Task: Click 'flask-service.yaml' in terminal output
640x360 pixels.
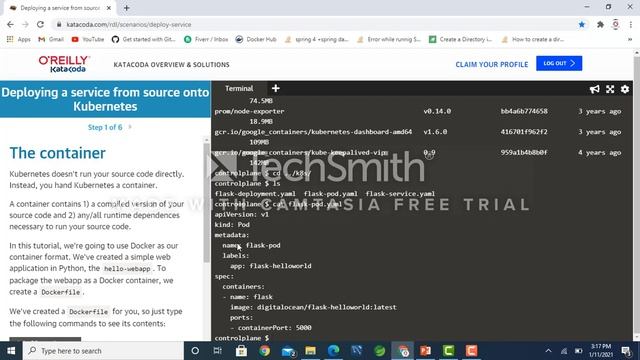Action: [400, 193]
